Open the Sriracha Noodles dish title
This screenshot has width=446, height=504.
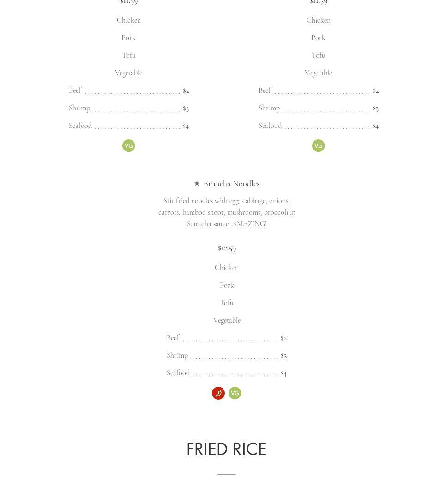pos(231,183)
